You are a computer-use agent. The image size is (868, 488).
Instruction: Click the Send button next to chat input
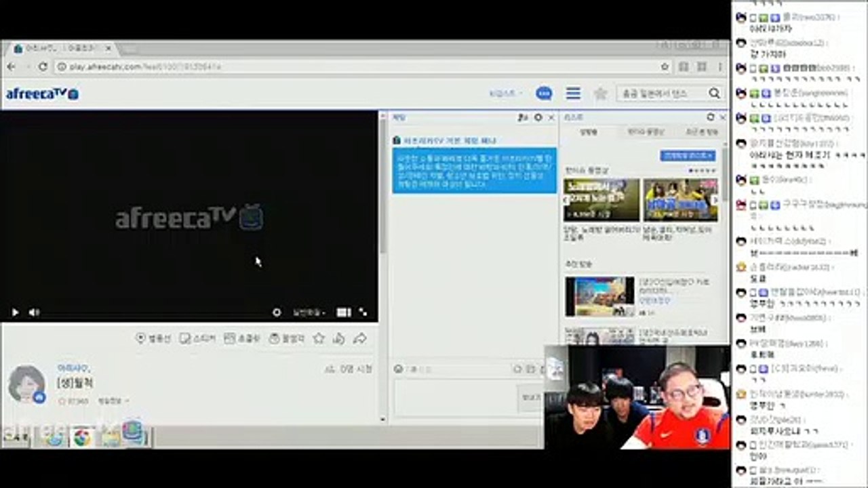click(x=530, y=398)
